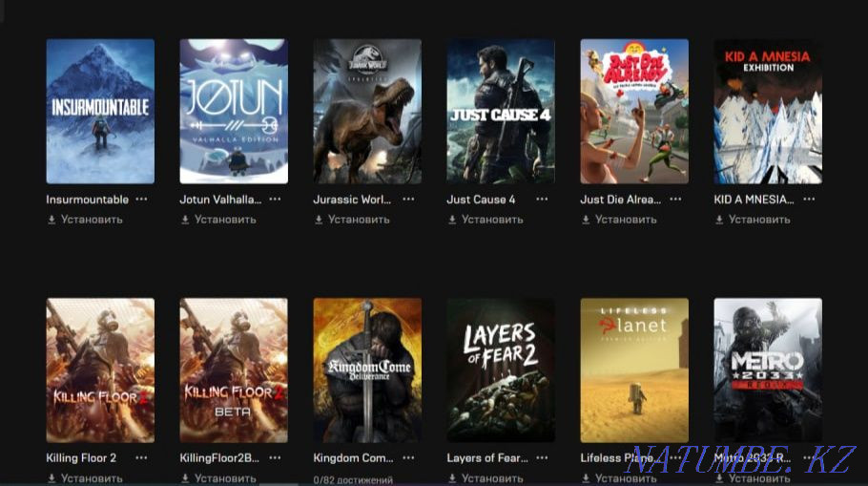Click the Just Cause 4 title text

pyautogui.click(x=481, y=200)
